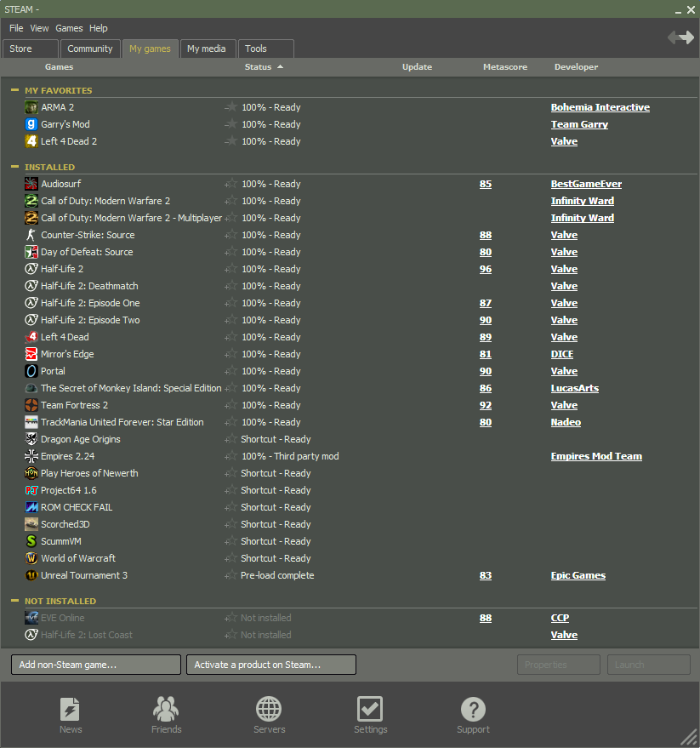
Task: Click the ScummVM icon
Action: [31, 541]
